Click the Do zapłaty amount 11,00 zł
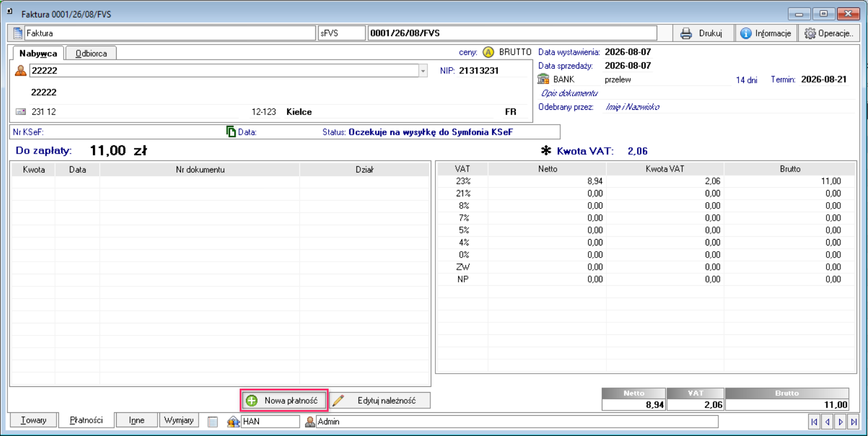 coord(118,151)
